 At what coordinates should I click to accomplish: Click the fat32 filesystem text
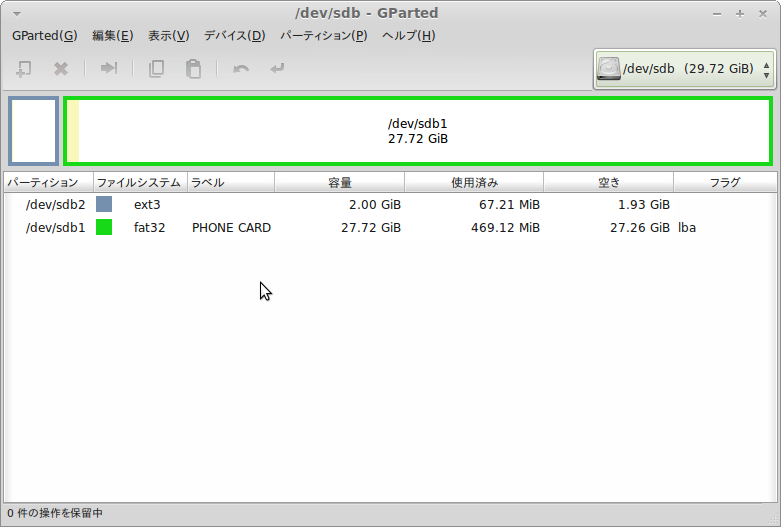pyautogui.click(x=149, y=228)
